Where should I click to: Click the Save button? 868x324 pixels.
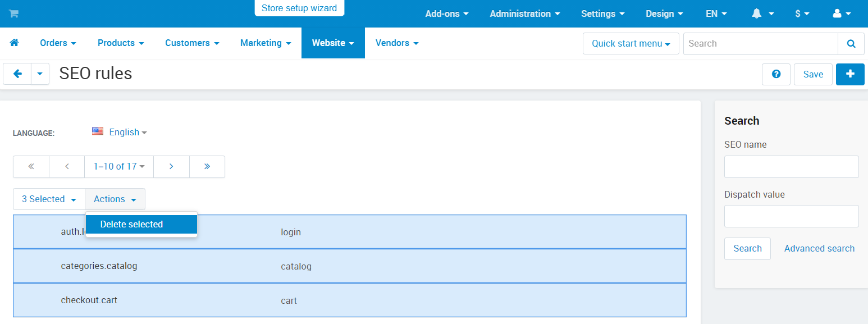pyautogui.click(x=813, y=74)
